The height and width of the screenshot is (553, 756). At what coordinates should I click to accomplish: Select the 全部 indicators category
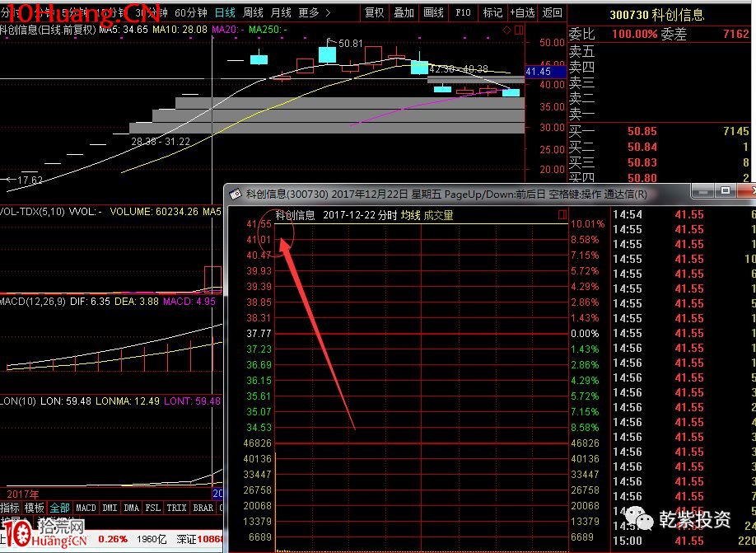pyautogui.click(x=59, y=508)
